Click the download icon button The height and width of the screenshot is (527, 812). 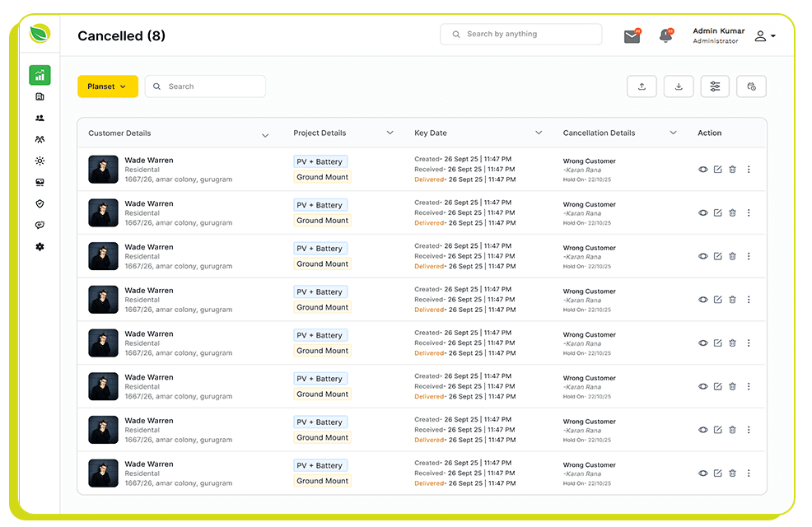[679, 86]
